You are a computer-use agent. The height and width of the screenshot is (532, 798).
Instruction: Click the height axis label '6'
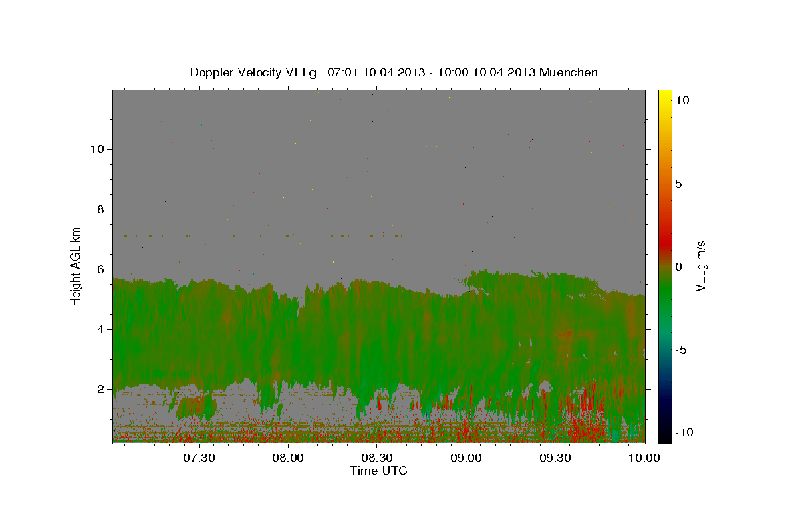tap(100, 269)
